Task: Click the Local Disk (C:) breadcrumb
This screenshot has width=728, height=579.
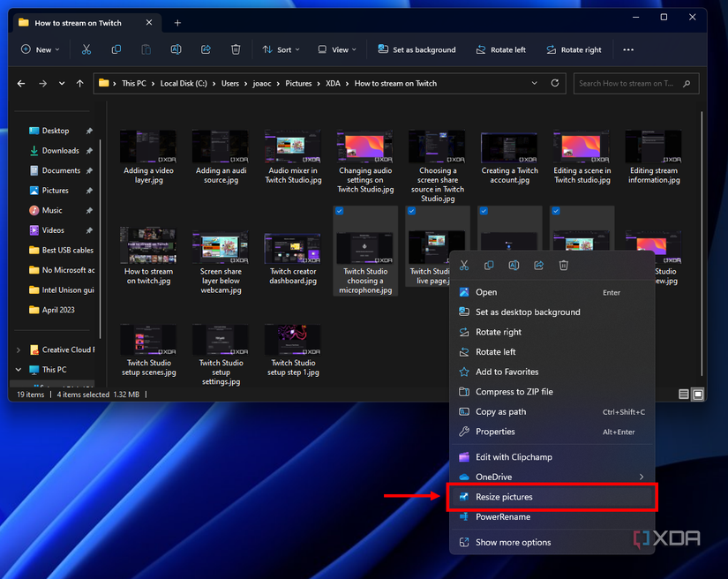Action: 184,84
